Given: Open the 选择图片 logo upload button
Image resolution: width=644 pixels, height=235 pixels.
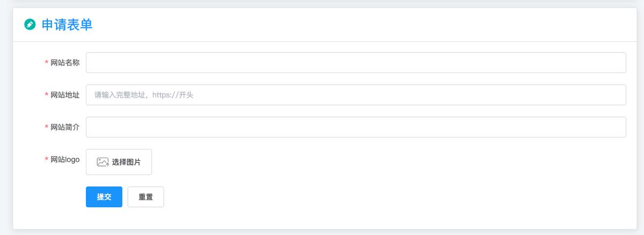Looking at the screenshot, I should tap(119, 162).
